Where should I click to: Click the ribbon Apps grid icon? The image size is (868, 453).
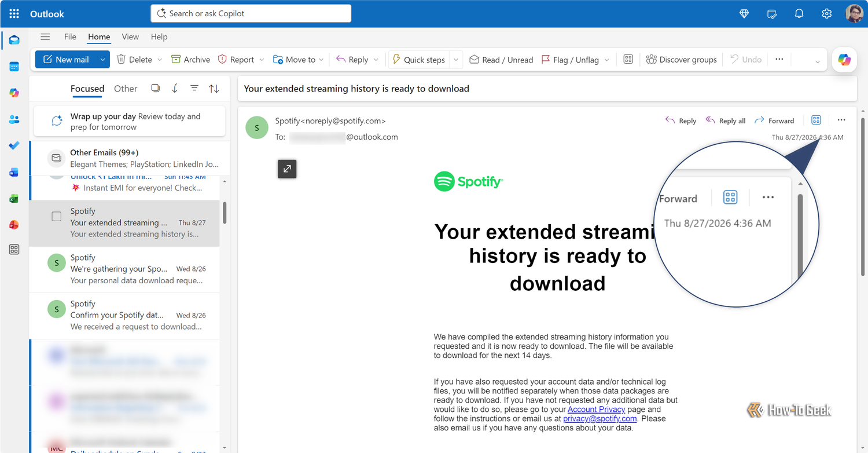[x=628, y=59]
